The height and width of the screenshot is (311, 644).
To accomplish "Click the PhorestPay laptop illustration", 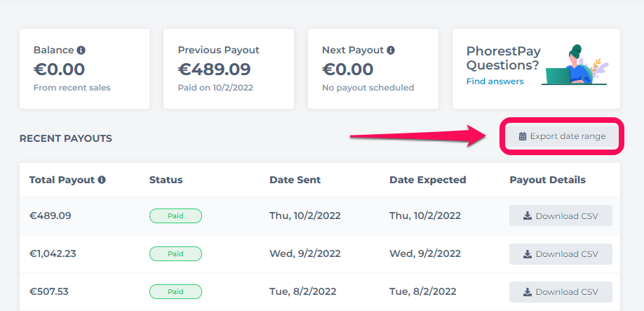I will coord(576,65).
